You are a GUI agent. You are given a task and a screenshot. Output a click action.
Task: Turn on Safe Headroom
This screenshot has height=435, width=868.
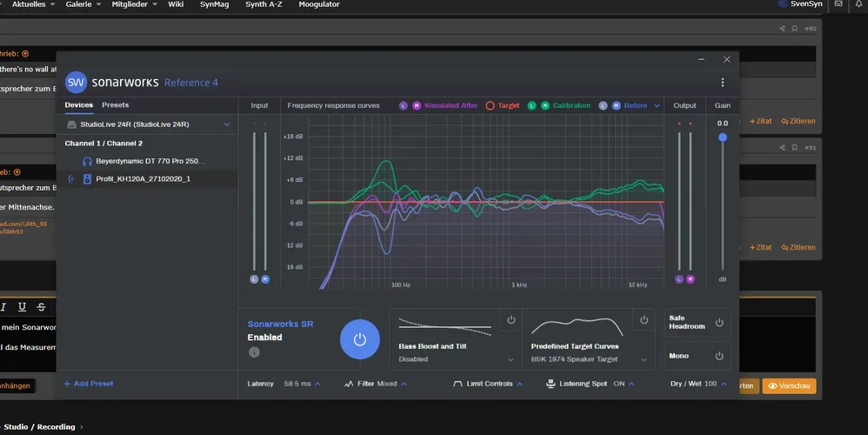click(719, 323)
